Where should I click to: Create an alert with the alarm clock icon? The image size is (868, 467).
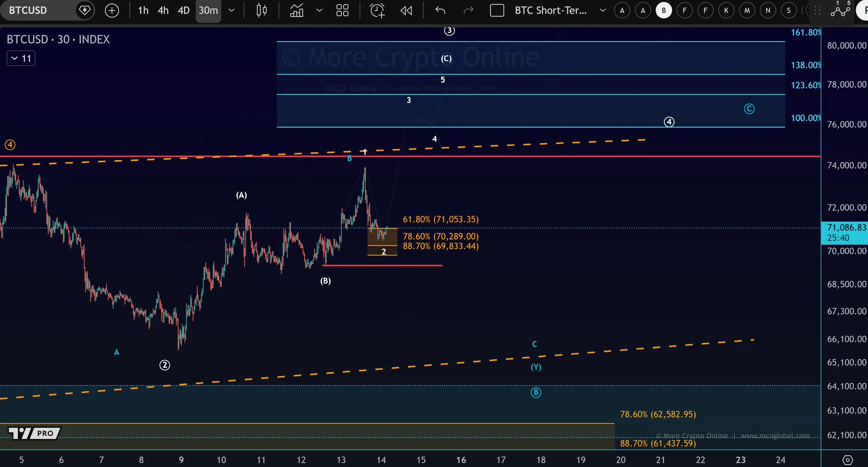pos(377,11)
